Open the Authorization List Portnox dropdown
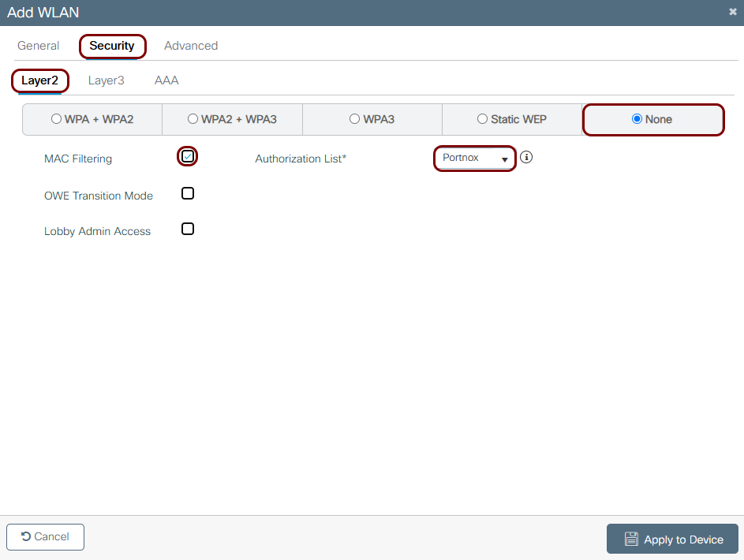 pyautogui.click(x=474, y=159)
